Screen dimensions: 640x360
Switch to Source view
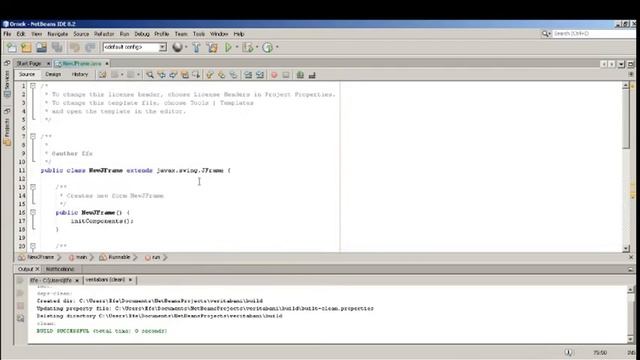pyautogui.click(x=27, y=74)
